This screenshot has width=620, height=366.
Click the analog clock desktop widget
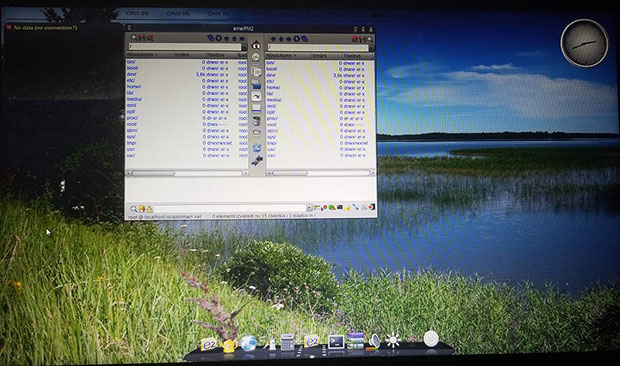584,43
